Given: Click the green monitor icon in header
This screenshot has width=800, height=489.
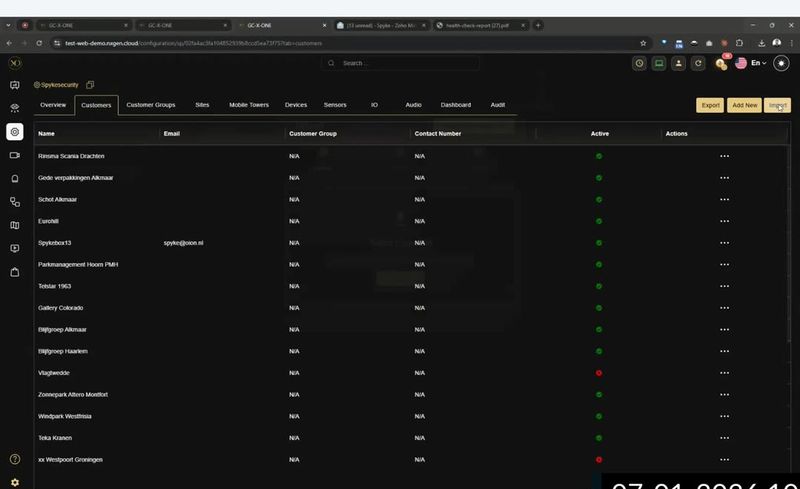Looking at the screenshot, I should tap(659, 63).
